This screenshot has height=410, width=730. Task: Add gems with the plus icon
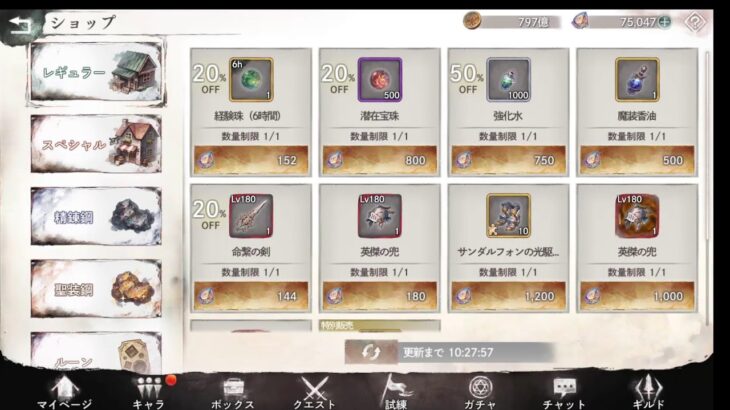click(664, 22)
